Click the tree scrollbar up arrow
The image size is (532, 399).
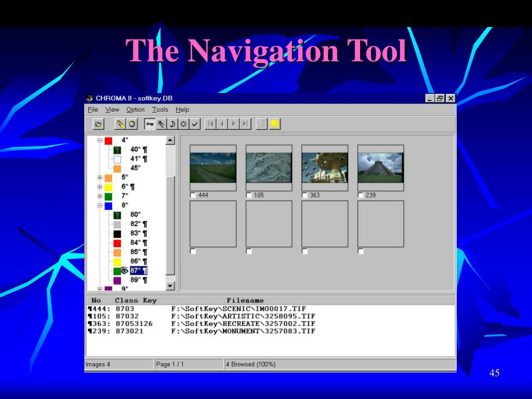pyautogui.click(x=170, y=140)
